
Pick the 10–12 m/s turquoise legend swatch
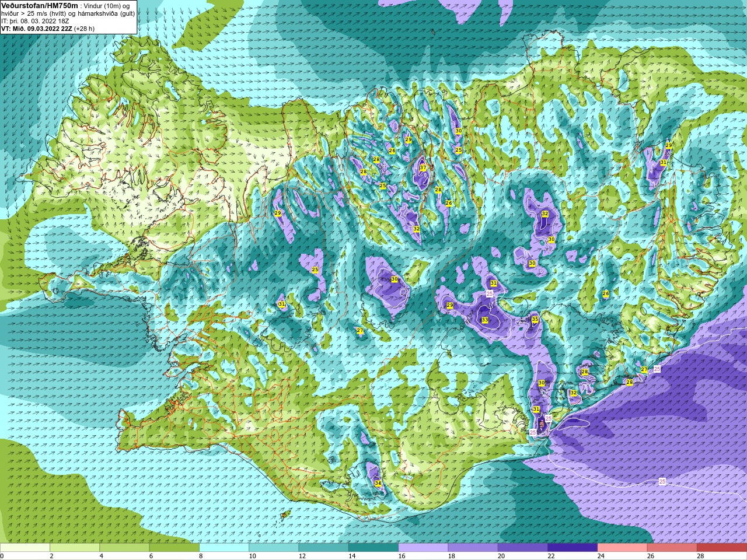(x=274, y=548)
